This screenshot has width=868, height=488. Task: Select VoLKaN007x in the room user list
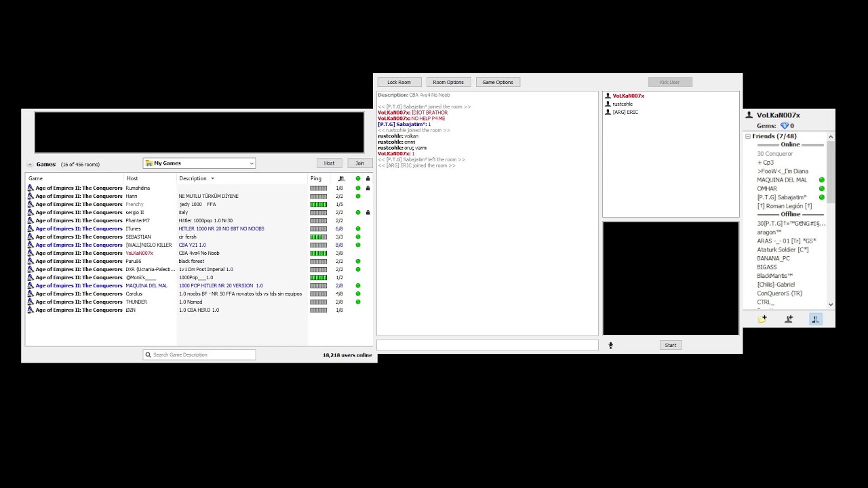629,96
